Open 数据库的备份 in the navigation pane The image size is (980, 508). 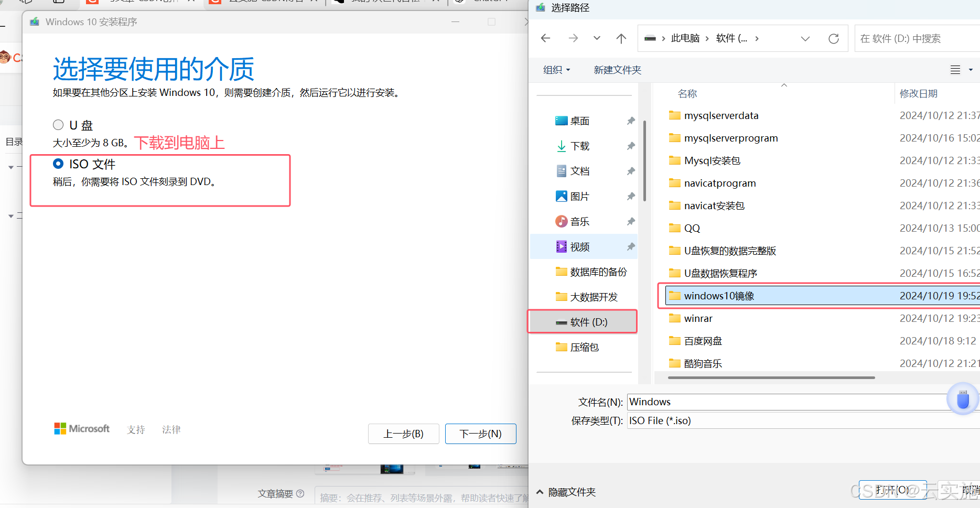[591, 272]
